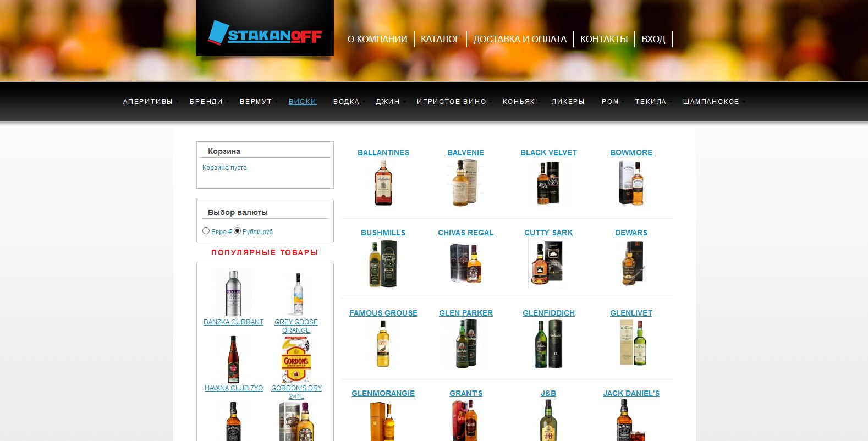
Task: Open the GRANT'S text link
Action: (466, 393)
